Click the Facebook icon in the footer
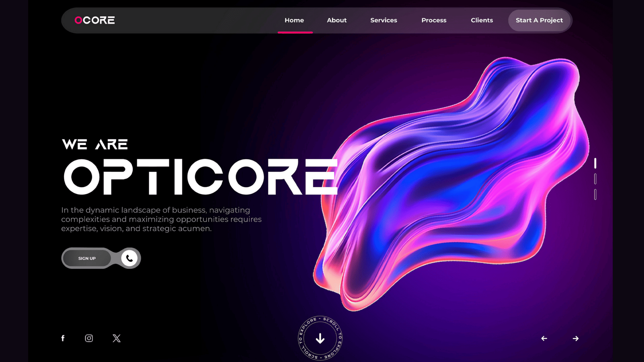This screenshot has height=362, width=644. (63, 338)
